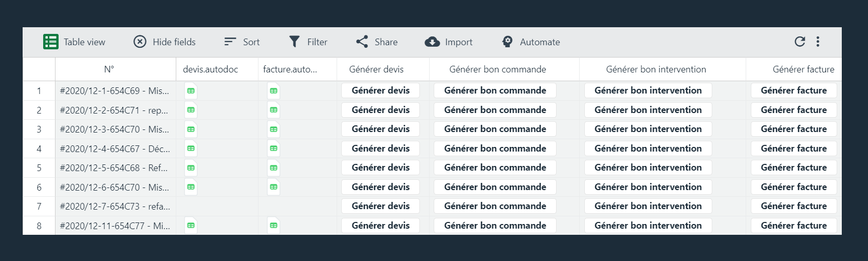Click the refresh icon
Viewport: 868px width, 261px height.
pyautogui.click(x=800, y=42)
